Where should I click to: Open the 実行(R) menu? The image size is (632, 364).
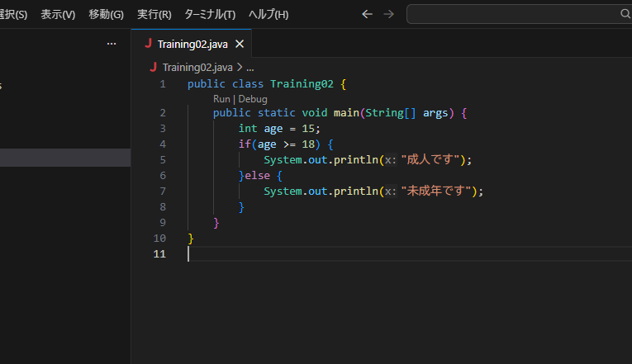coord(154,15)
